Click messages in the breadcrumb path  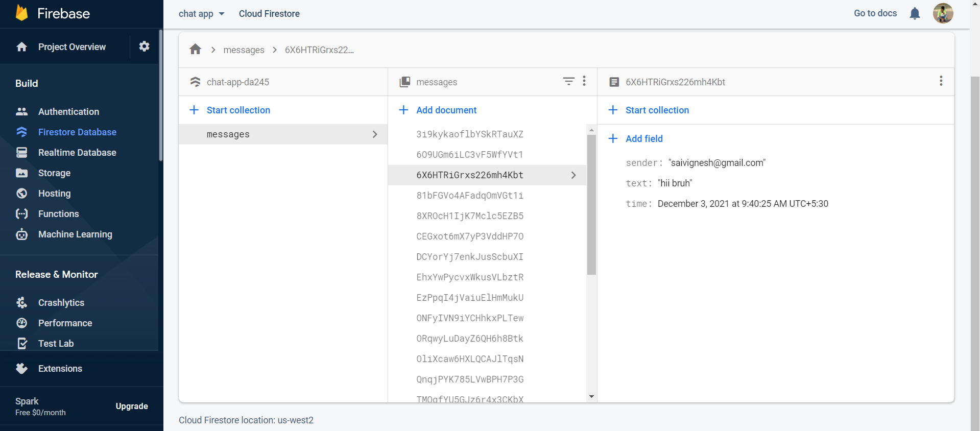tap(244, 50)
